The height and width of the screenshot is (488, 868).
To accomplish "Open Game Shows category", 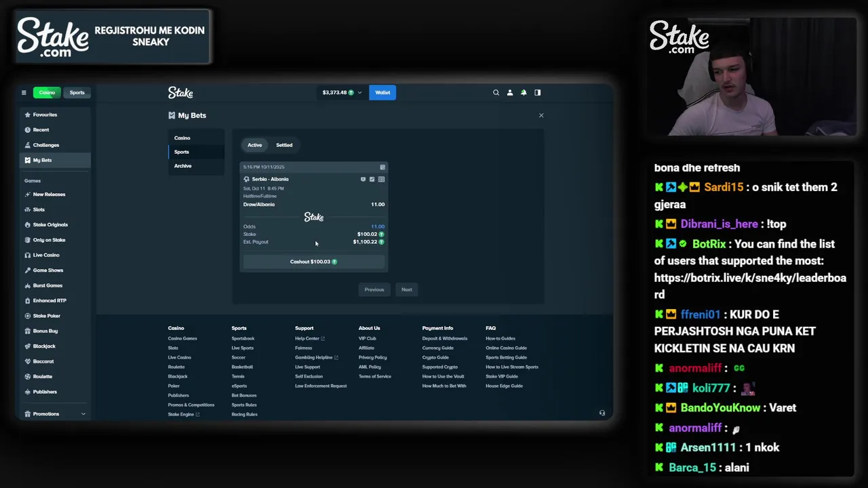I will pos(55,270).
